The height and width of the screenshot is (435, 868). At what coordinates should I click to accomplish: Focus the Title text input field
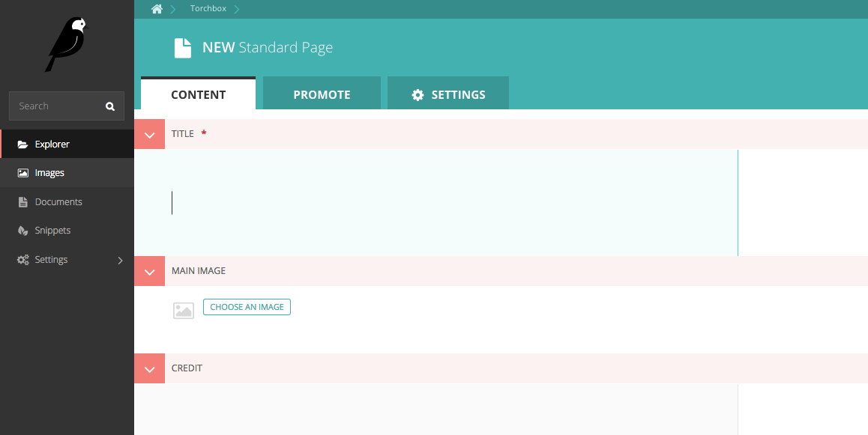tap(435, 203)
